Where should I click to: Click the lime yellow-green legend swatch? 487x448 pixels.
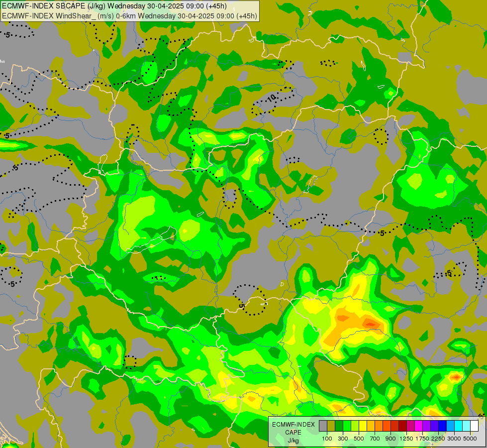point(355,426)
